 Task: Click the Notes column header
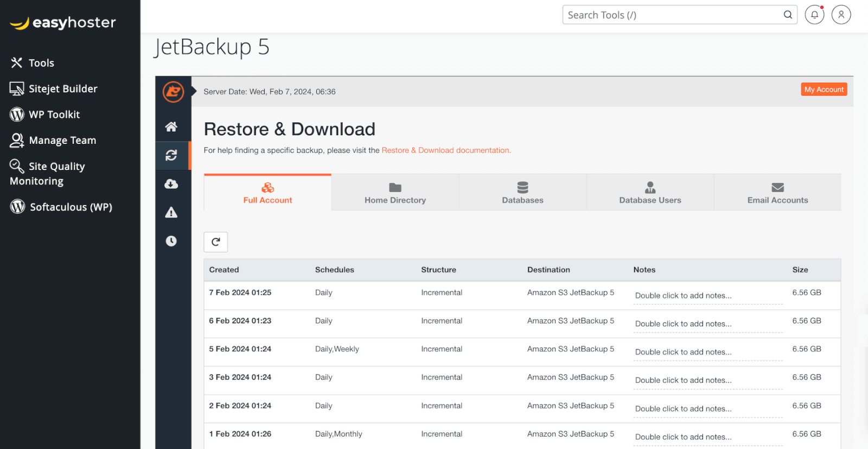pyautogui.click(x=644, y=270)
